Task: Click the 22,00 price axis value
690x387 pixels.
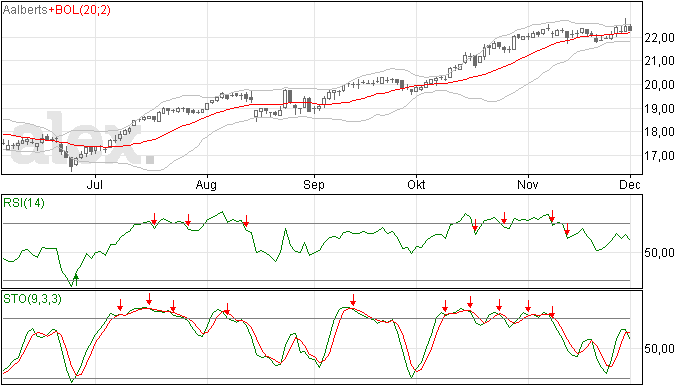Action: coord(659,38)
